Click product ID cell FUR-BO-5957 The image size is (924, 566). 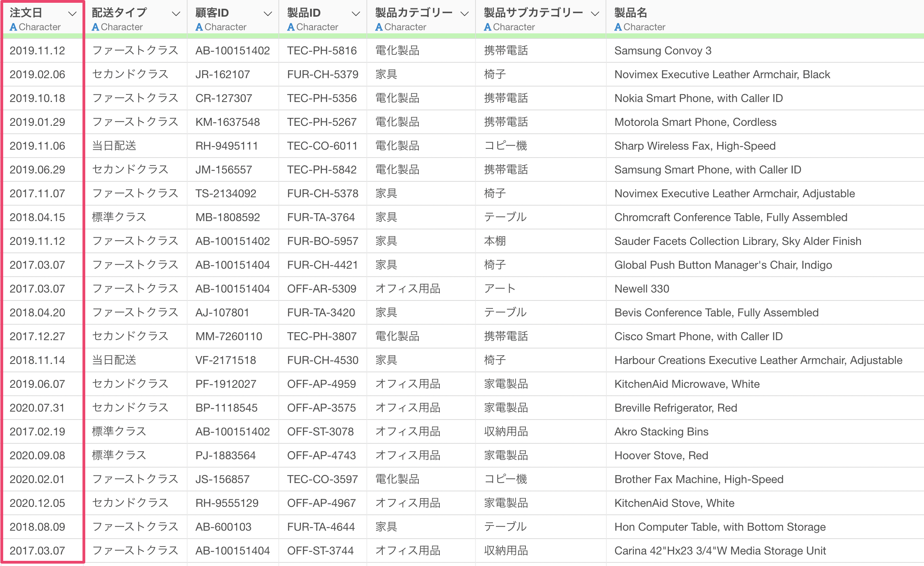coord(323,241)
